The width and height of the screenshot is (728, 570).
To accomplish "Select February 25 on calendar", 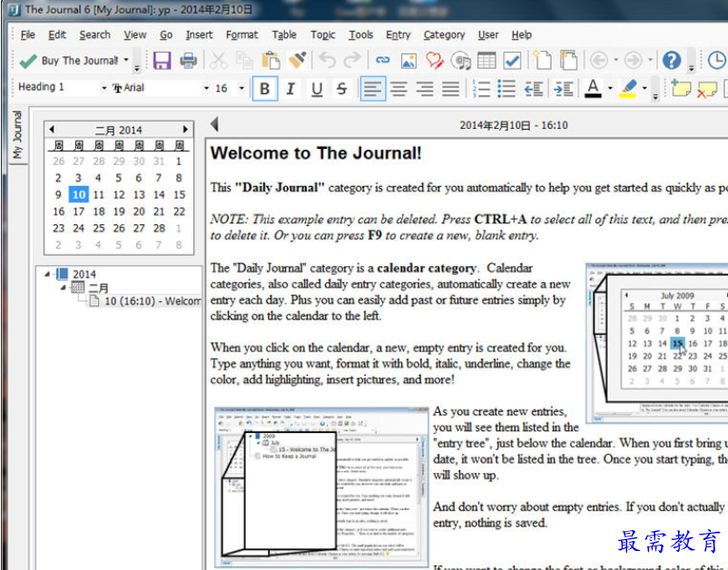I will 99,228.
